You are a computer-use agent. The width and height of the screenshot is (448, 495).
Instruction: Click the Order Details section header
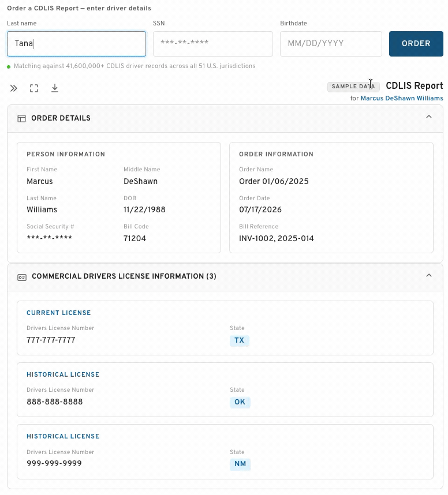pyautogui.click(x=225, y=118)
